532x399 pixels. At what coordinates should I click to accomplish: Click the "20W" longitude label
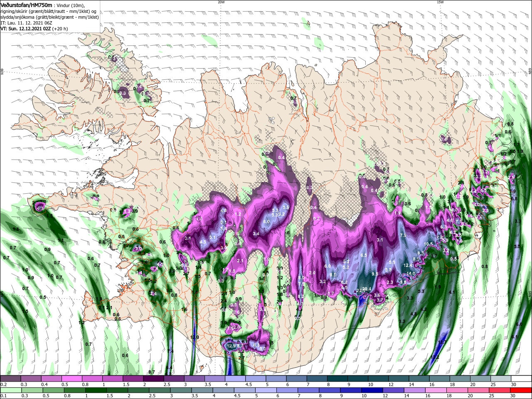[221, 2]
